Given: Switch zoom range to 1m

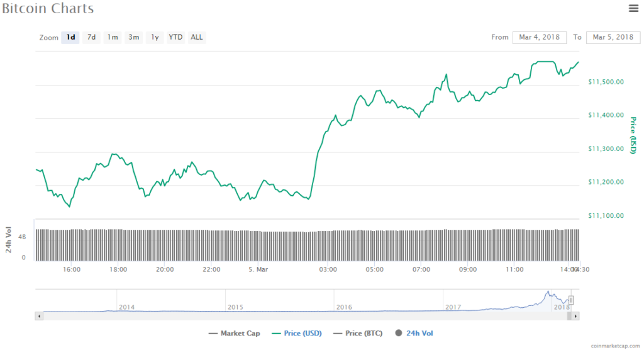Looking at the screenshot, I should (113, 37).
